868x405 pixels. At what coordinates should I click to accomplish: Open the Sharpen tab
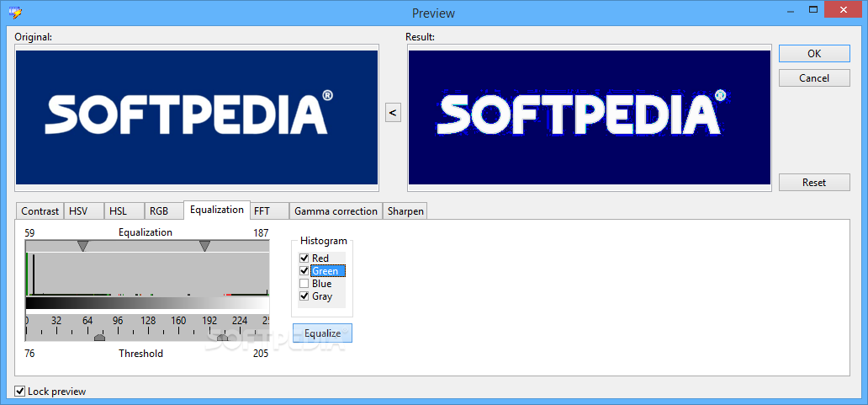pyautogui.click(x=405, y=211)
